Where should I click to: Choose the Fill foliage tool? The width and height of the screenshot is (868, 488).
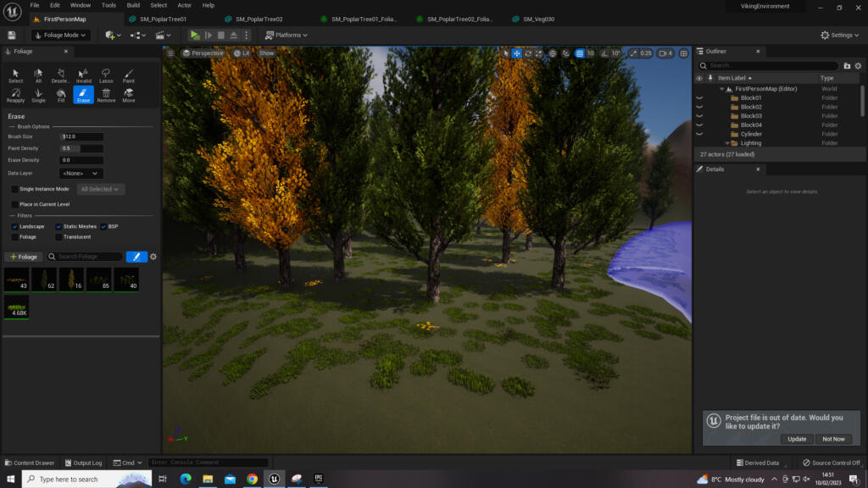[61, 95]
